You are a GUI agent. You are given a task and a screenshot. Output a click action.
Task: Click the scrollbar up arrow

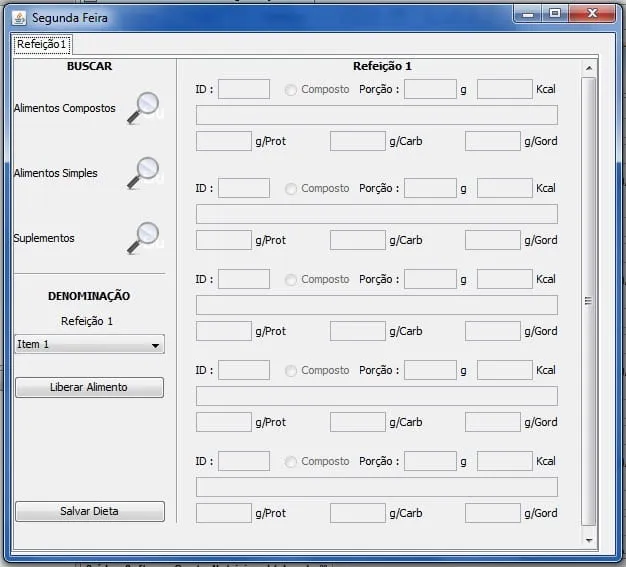coord(588,68)
